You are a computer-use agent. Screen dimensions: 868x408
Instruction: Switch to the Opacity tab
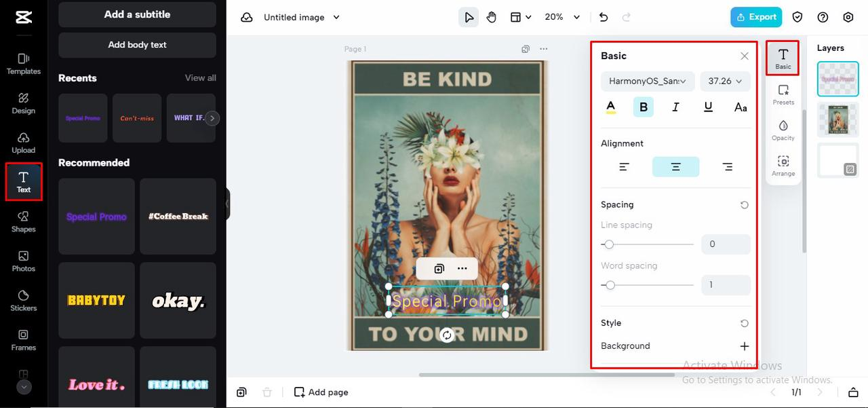[x=783, y=130]
